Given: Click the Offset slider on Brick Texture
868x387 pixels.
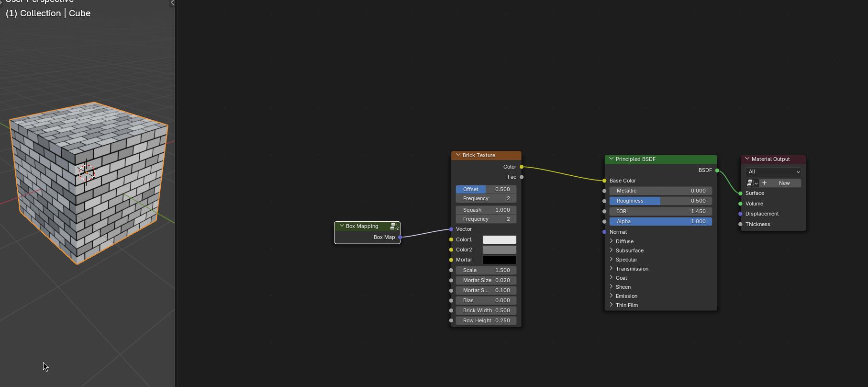Looking at the screenshot, I should [x=486, y=189].
